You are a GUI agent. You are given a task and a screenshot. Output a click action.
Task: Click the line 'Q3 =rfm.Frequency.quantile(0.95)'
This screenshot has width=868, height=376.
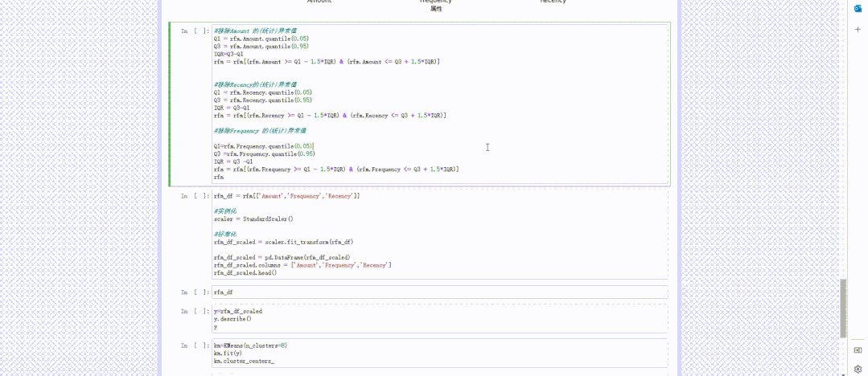click(x=264, y=153)
